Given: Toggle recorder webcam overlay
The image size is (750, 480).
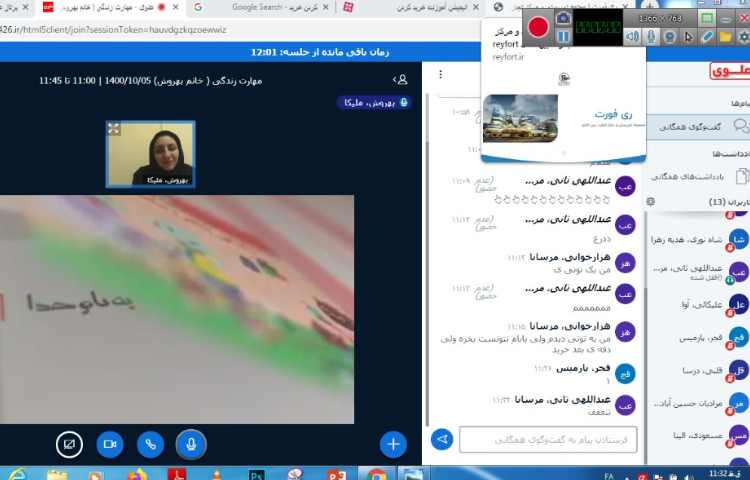Looking at the screenshot, I should [x=670, y=37].
